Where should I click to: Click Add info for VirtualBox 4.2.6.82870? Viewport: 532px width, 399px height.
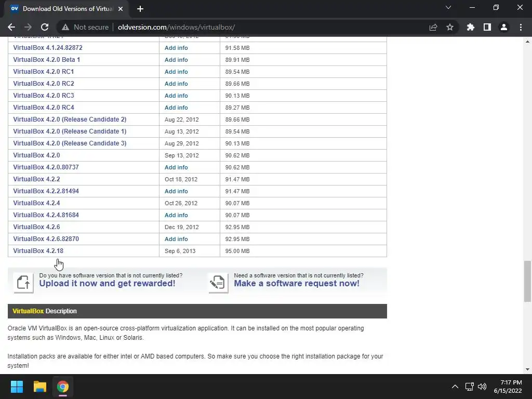[176, 239]
